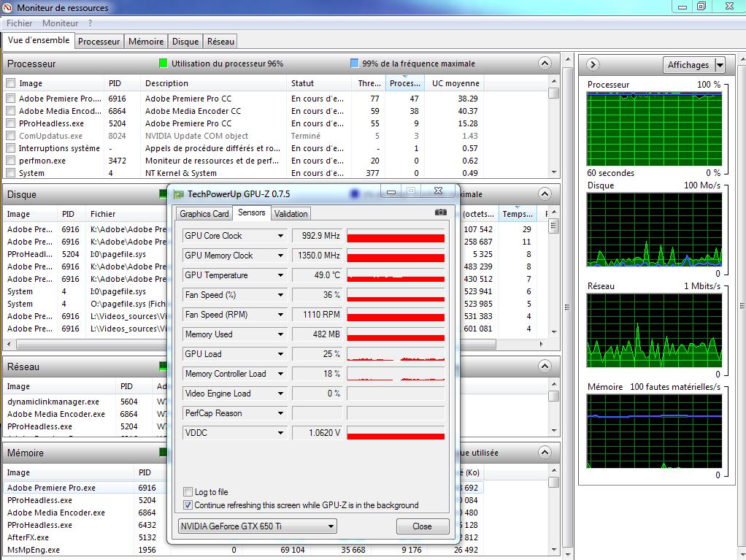Click the GPU Load history graph

[396, 354]
